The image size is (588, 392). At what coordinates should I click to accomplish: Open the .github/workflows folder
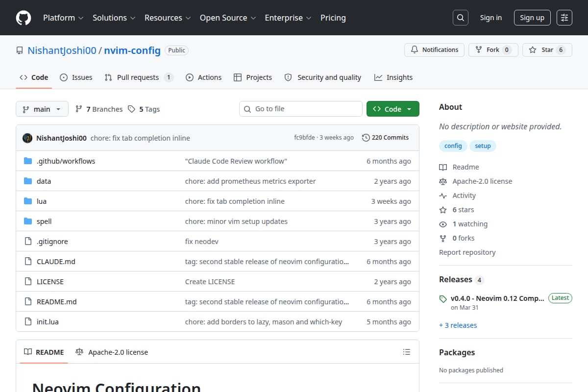coord(66,161)
